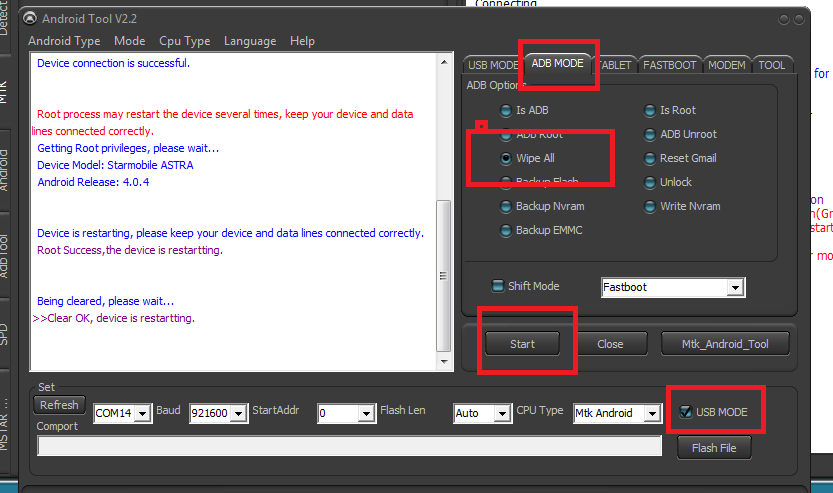Viewport: 833px width, 493px height.
Task: Open the Cpu Type menu
Action: click(184, 41)
